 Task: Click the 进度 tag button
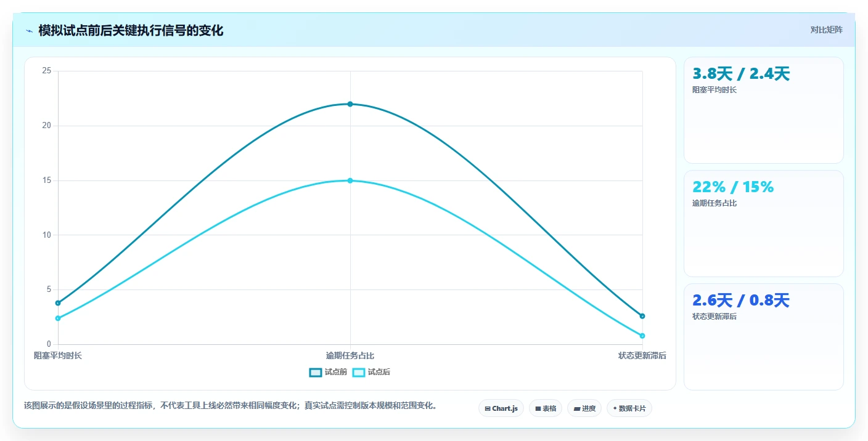[x=584, y=408]
